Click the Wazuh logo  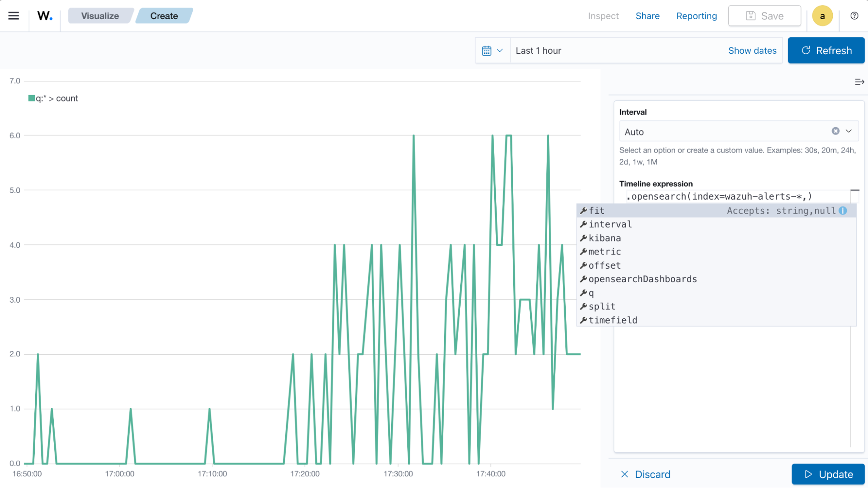(x=44, y=16)
